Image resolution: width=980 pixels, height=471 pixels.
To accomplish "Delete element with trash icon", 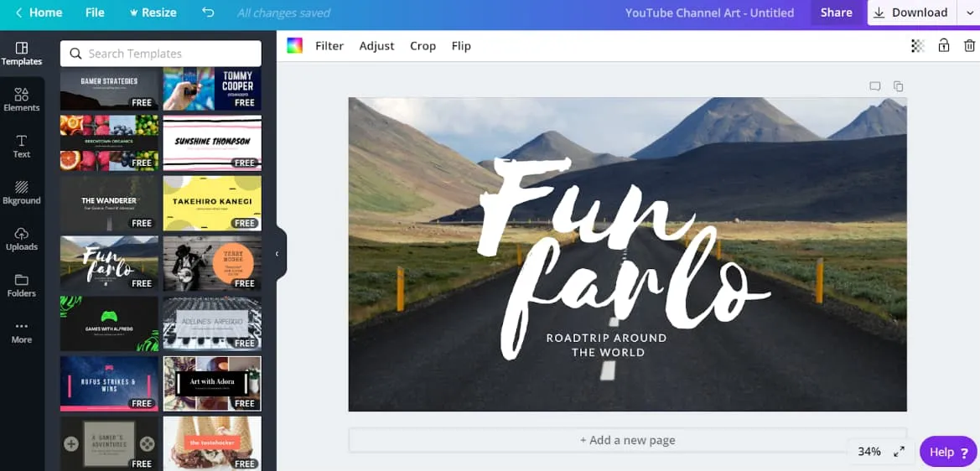I will pos(969,46).
